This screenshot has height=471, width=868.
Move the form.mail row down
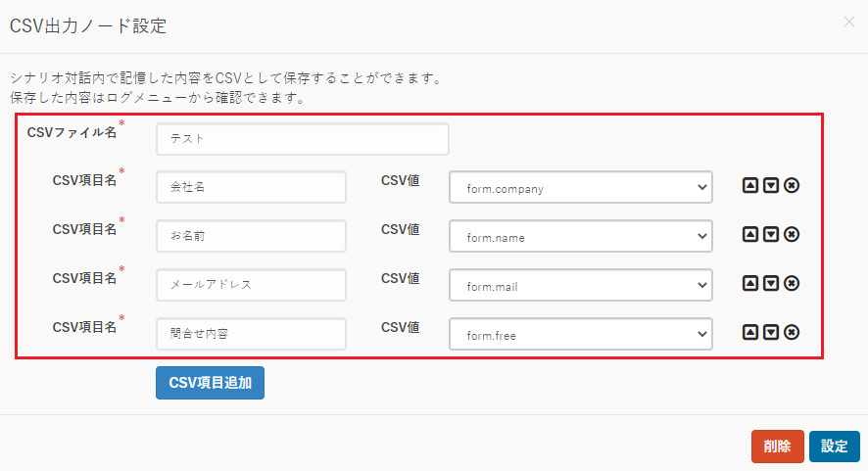[771, 283]
